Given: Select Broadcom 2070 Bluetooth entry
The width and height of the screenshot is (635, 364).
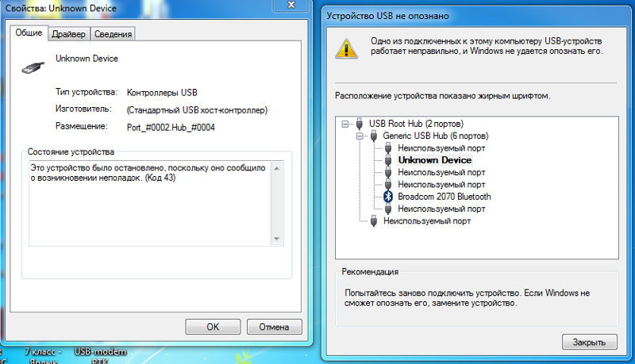Looking at the screenshot, I should coord(444,197).
